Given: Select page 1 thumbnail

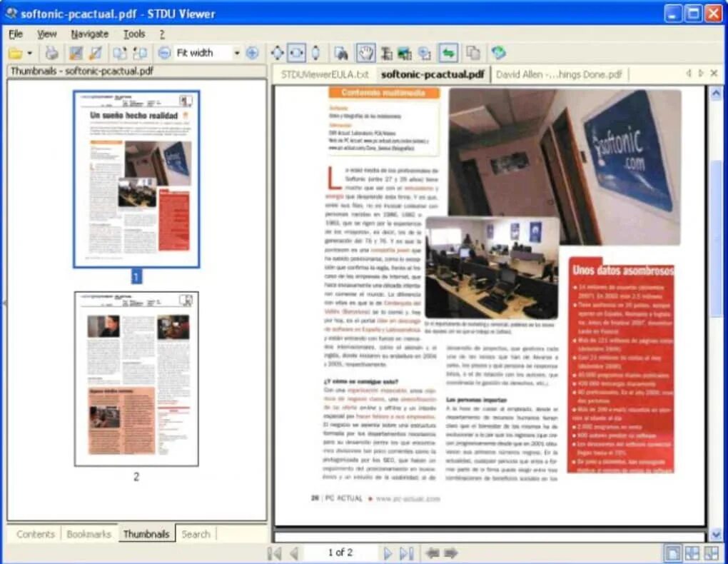Looking at the screenshot, I should pos(136,179).
